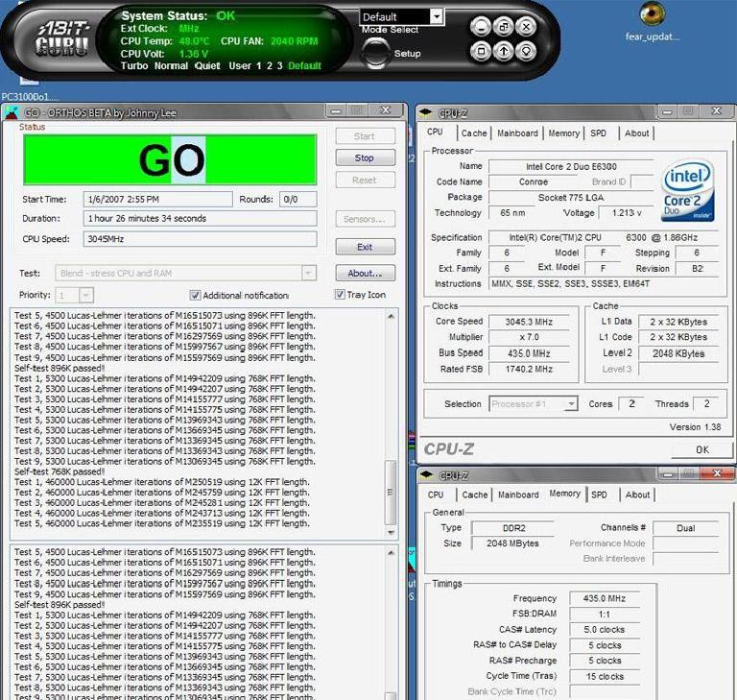The image size is (737, 700).
Task: Click the Guru lightbulb round button
Action: (526, 50)
